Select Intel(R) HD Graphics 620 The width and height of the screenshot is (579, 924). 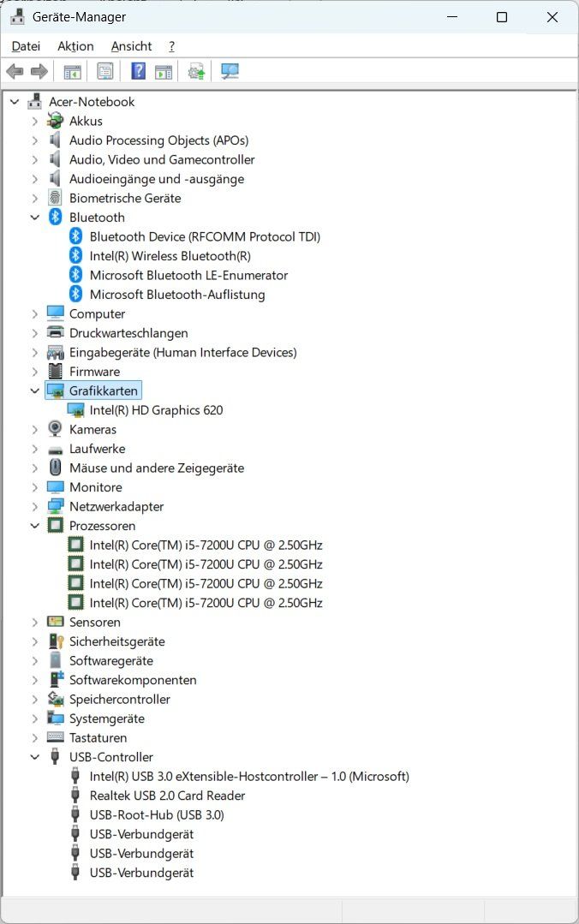click(156, 410)
